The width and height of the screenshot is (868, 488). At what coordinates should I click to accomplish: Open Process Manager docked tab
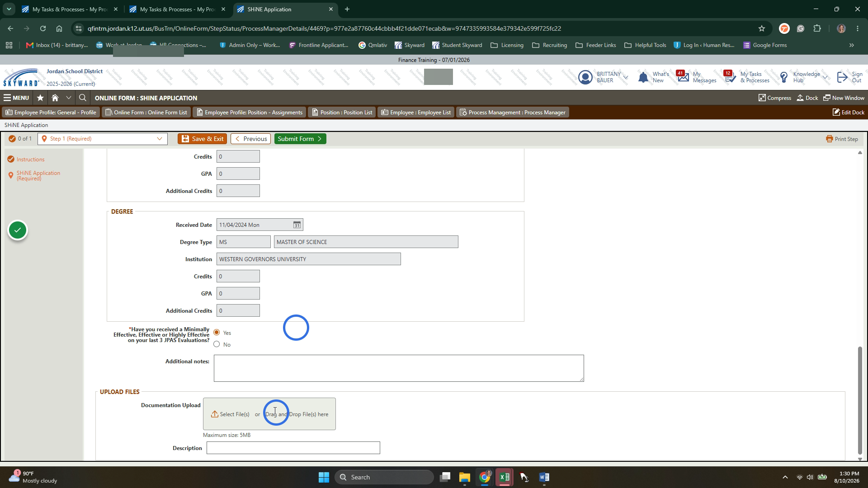[513, 112]
